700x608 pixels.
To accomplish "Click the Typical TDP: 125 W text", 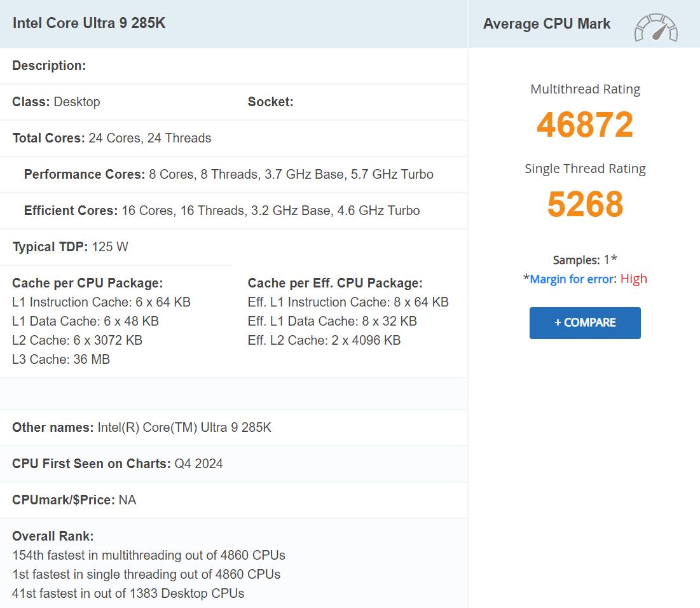I will [x=70, y=247].
